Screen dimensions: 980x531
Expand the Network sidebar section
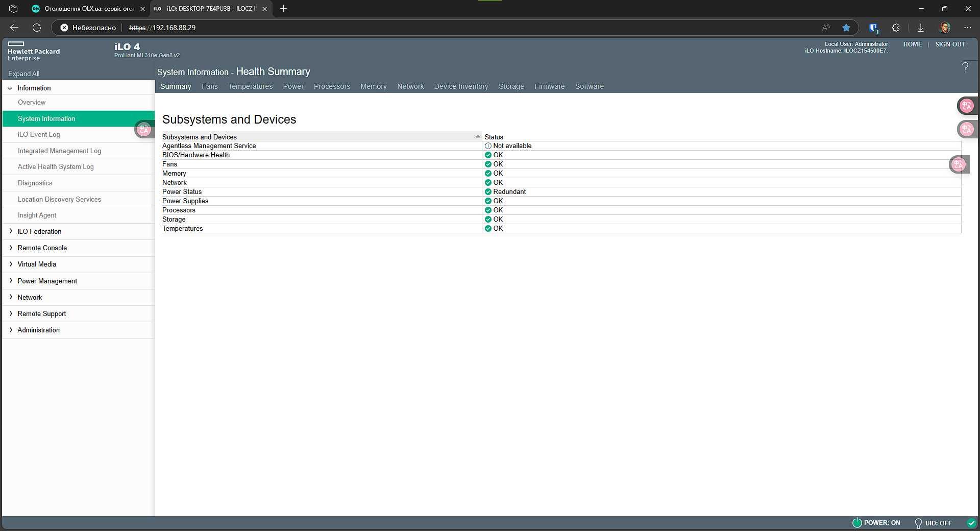[10, 297]
